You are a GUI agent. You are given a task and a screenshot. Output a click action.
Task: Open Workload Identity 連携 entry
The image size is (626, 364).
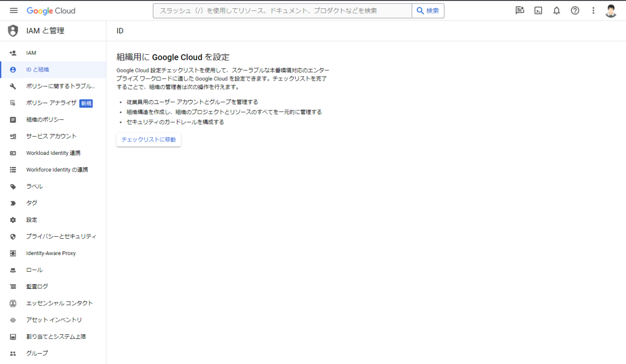[x=53, y=153]
